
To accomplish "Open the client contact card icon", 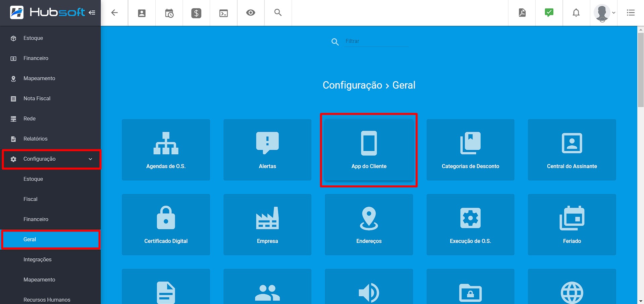I will (x=142, y=13).
